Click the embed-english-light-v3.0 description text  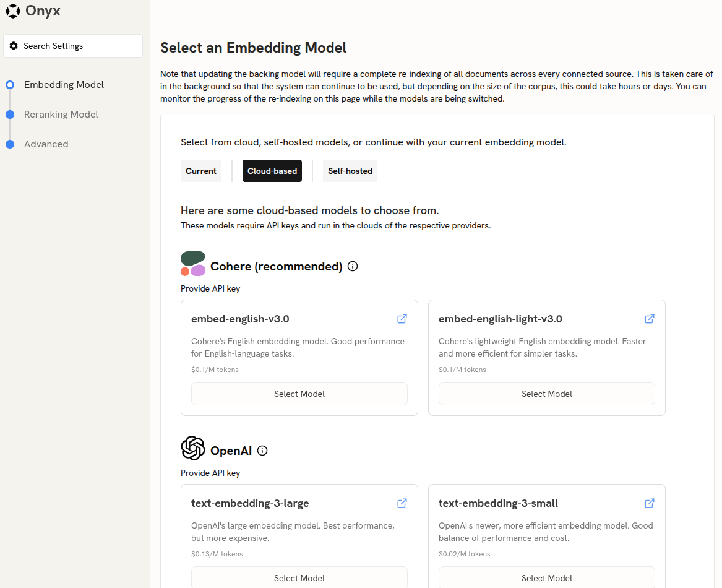(543, 347)
